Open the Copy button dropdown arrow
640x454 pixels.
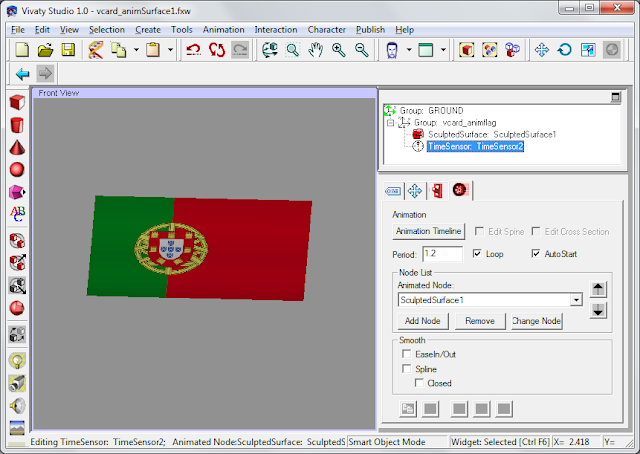point(136,50)
